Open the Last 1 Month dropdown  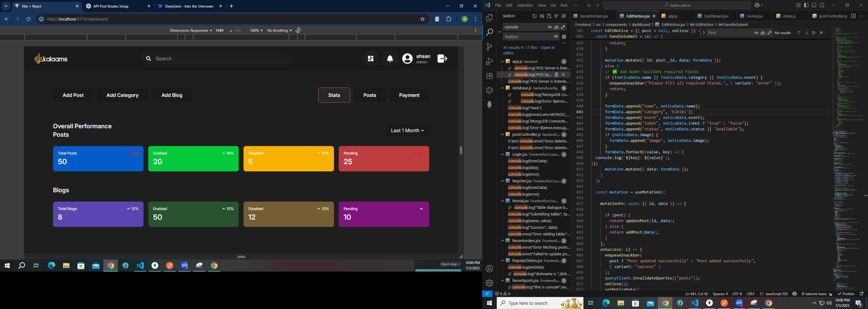tap(407, 131)
